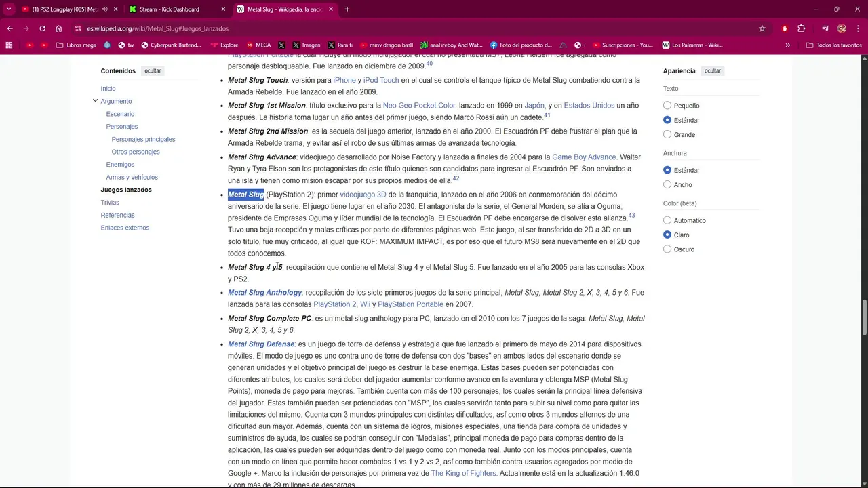Open the browser home page
The height and width of the screenshot is (488, 868).
pyautogui.click(x=59, y=28)
